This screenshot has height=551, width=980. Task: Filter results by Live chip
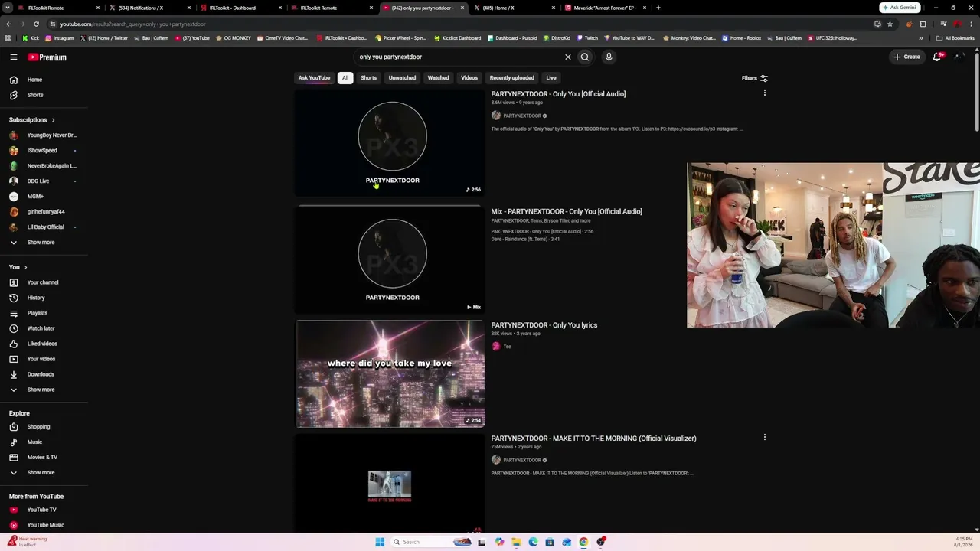(x=551, y=77)
